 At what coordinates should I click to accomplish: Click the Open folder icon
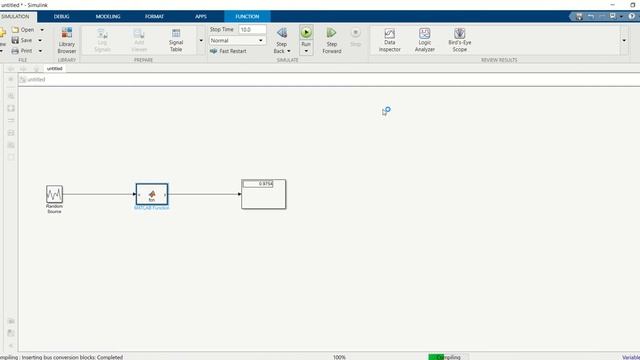click(16, 30)
